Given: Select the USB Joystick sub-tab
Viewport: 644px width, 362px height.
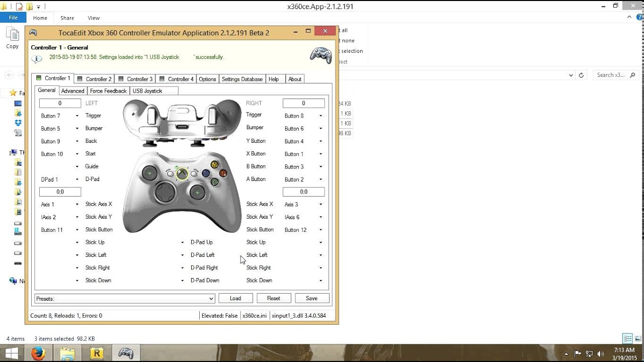Looking at the screenshot, I should coord(154,91).
